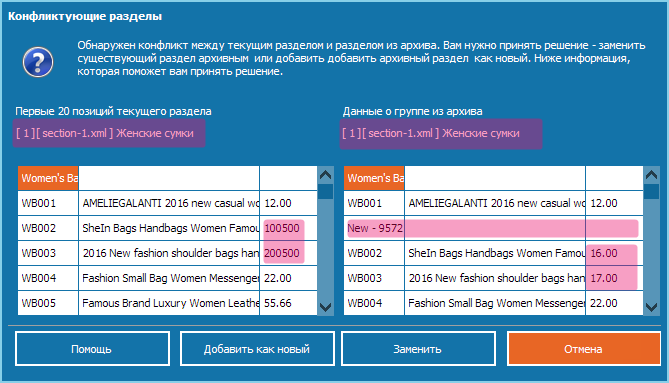Click the Заменить button

coord(418,348)
